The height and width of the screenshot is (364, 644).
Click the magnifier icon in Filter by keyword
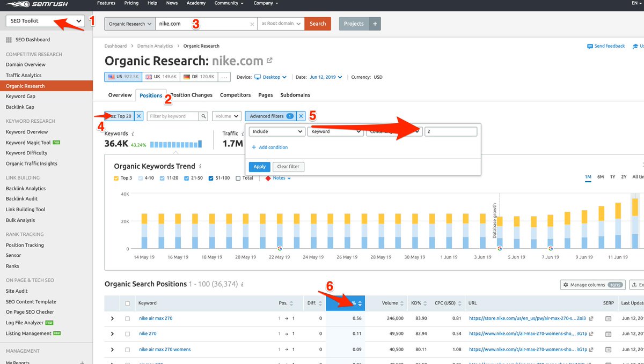(203, 116)
